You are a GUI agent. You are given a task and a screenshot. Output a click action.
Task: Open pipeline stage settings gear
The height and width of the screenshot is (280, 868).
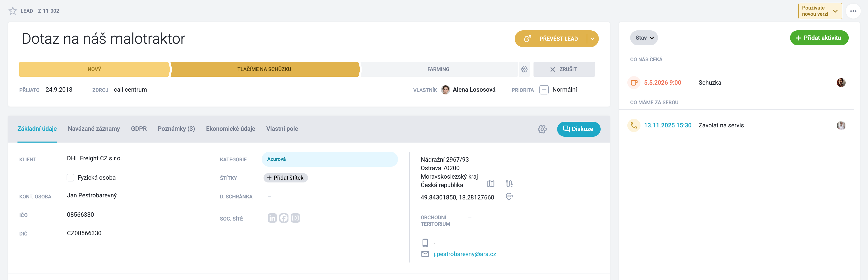524,69
